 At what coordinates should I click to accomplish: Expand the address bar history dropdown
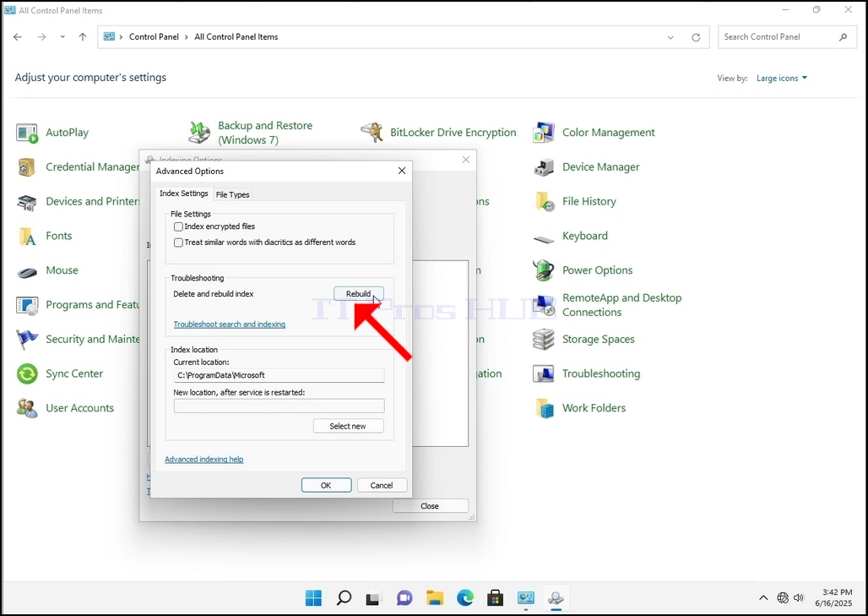pos(670,37)
